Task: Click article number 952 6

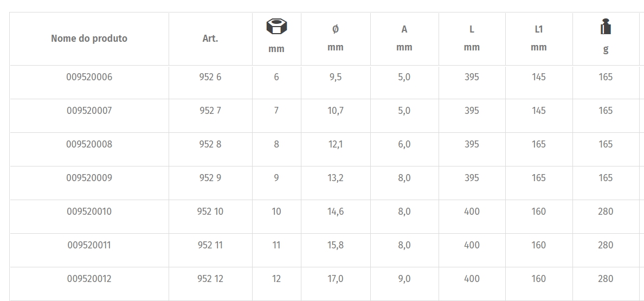Action: pos(210,77)
